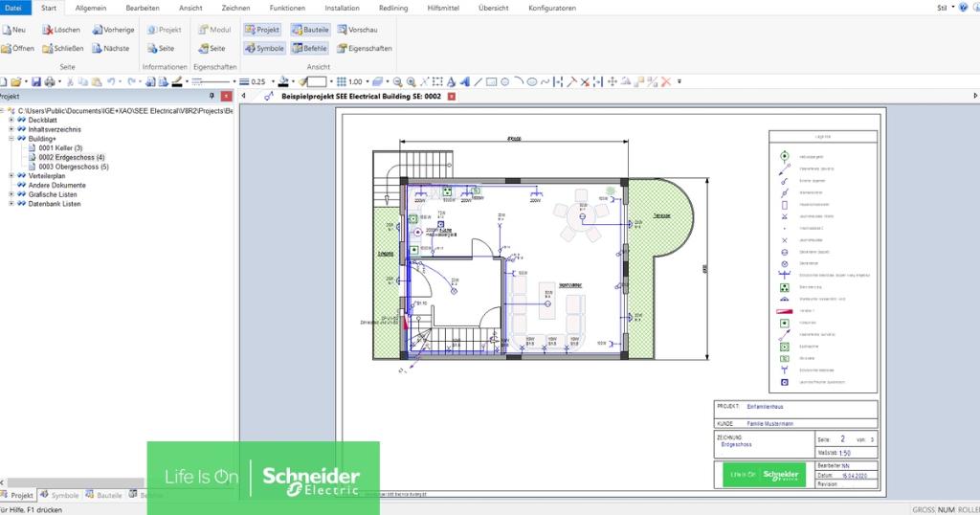This screenshot has width=980, height=515.
Task: Close the Projekt side panel
Action: [x=226, y=97]
